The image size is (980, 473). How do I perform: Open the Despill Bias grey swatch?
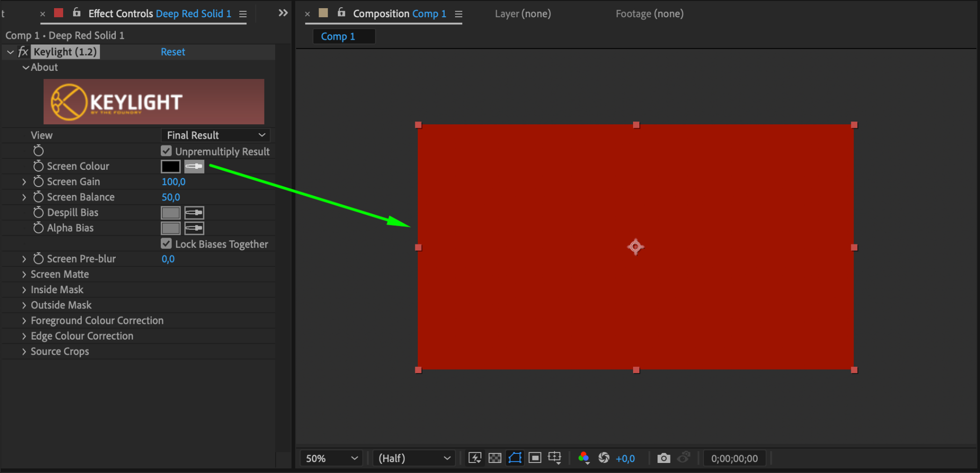pos(170,213)
